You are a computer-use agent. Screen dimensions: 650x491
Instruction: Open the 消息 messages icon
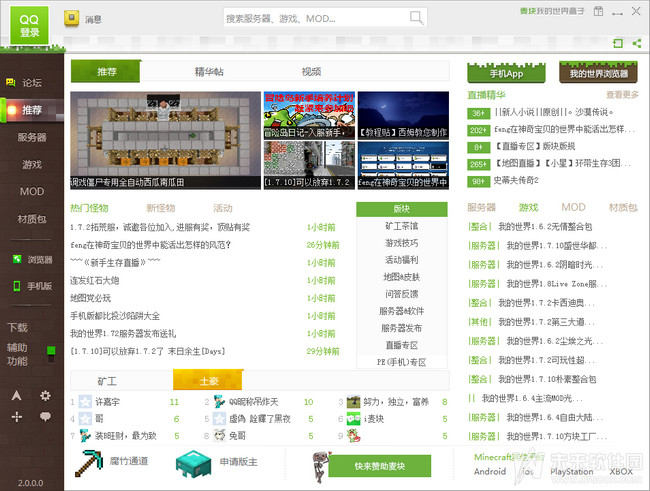click(72, 18)
